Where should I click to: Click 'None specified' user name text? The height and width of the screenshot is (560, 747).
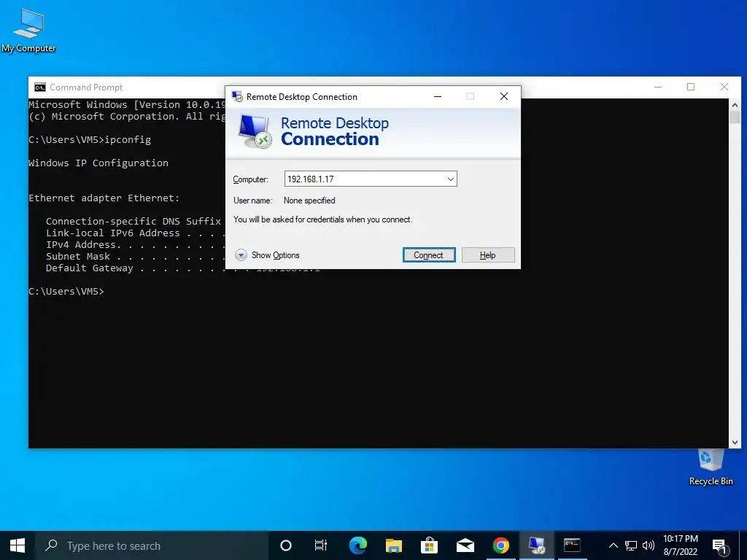[309, 201]
